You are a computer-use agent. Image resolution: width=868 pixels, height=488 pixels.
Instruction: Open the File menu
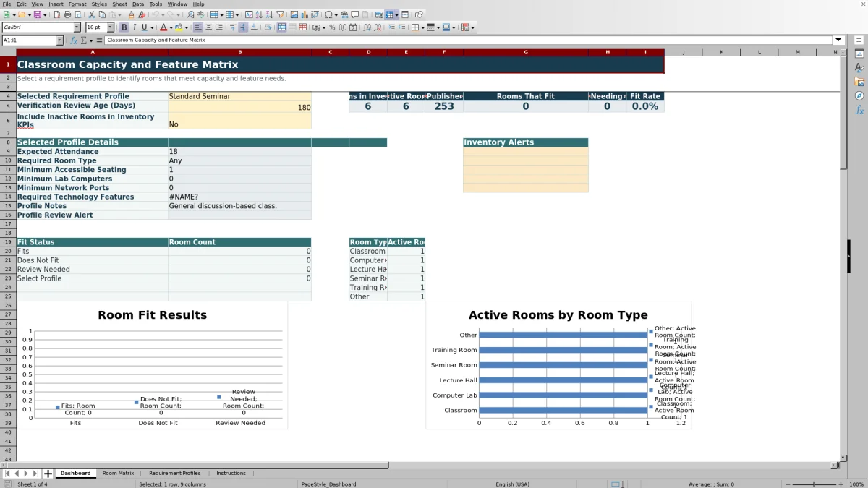tap(7, 4)
